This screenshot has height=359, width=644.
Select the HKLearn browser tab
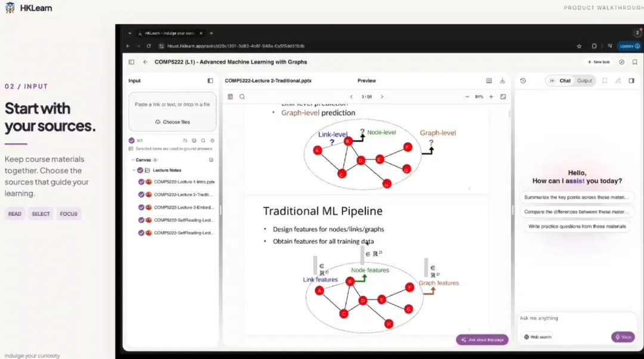[169, 33]
